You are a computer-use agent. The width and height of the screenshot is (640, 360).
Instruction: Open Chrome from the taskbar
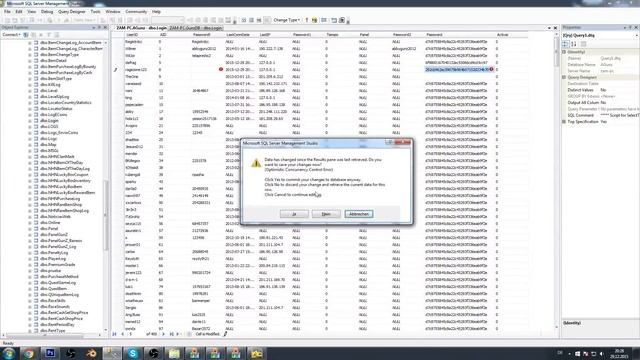tap(28, 353)
